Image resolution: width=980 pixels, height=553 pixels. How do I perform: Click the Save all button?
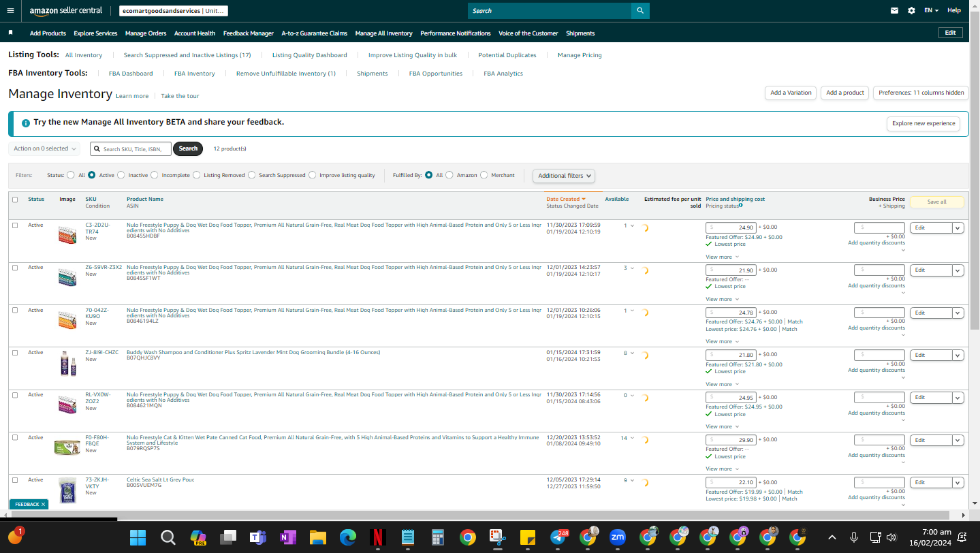pyautogui.click(x=937, y=202)
